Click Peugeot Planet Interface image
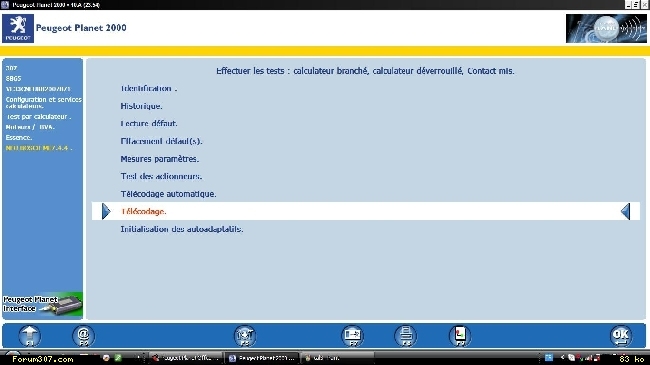 click(x=43, y=305)
